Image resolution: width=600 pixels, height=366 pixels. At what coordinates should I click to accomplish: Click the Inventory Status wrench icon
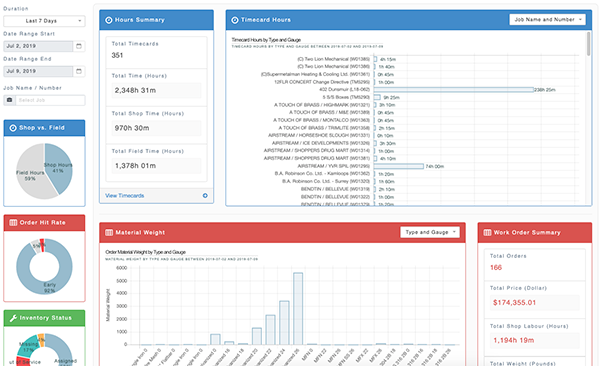point(13,318)
